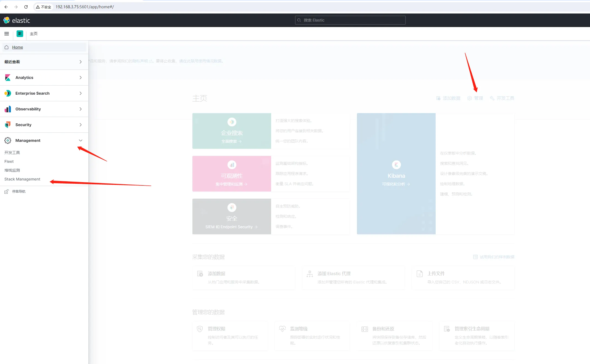Open 开发工具 in Management menu

(12, 153)
